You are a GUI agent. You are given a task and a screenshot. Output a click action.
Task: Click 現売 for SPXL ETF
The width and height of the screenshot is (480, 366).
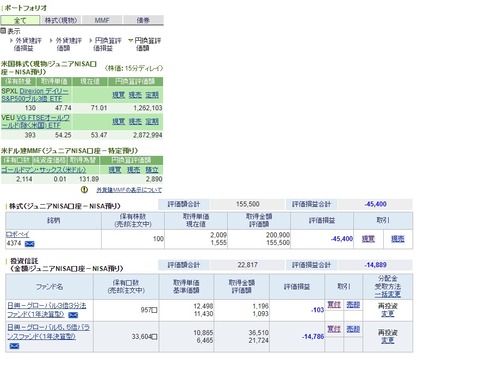[135, 95]
